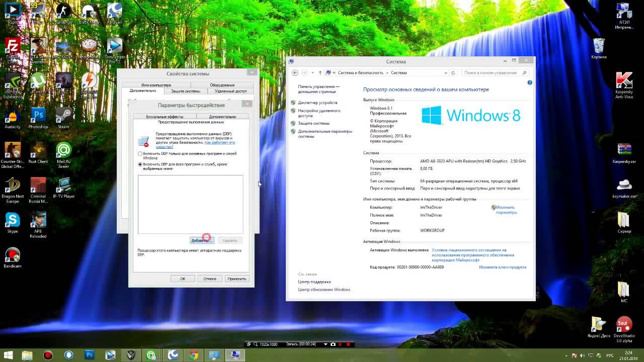Open File Explorer from the taskbar

pos(27,355)
